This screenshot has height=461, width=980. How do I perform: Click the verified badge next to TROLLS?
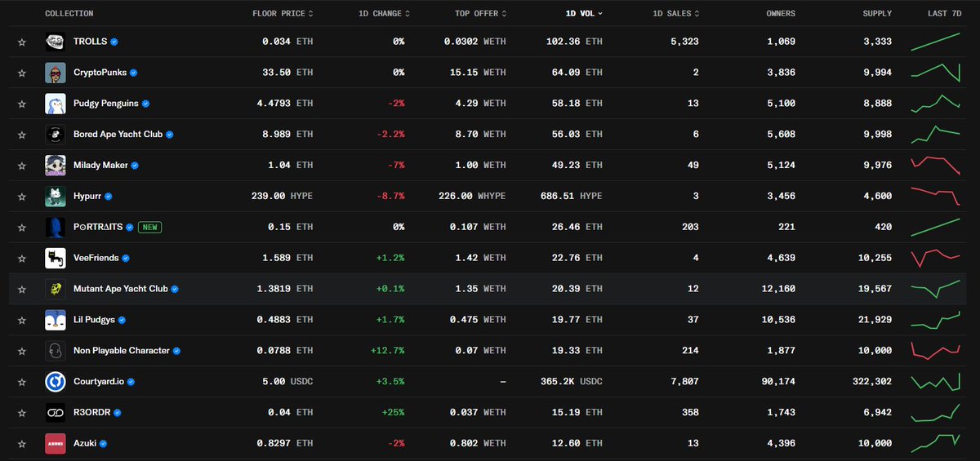pos(115,42)
